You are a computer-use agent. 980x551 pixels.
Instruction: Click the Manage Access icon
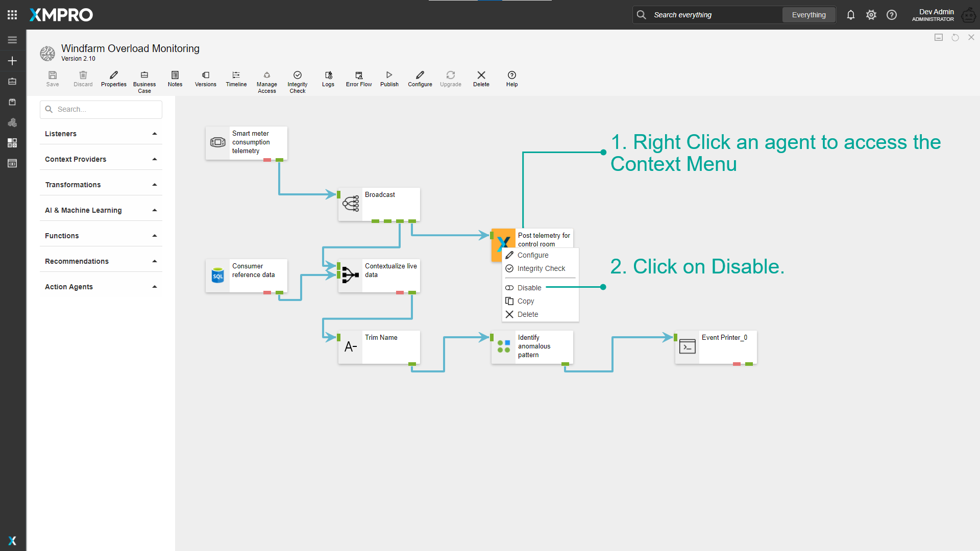pos(267,80)
